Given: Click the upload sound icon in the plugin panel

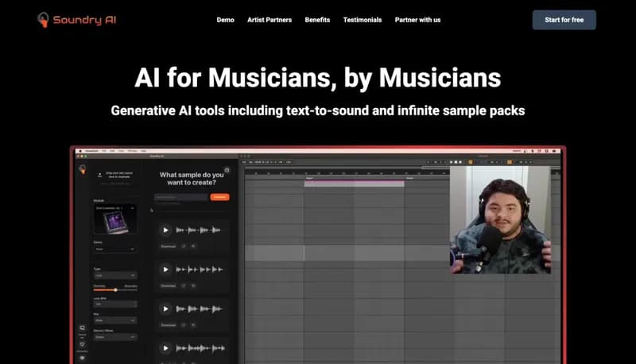Looking at the screenshot, I should click(100, 175).
